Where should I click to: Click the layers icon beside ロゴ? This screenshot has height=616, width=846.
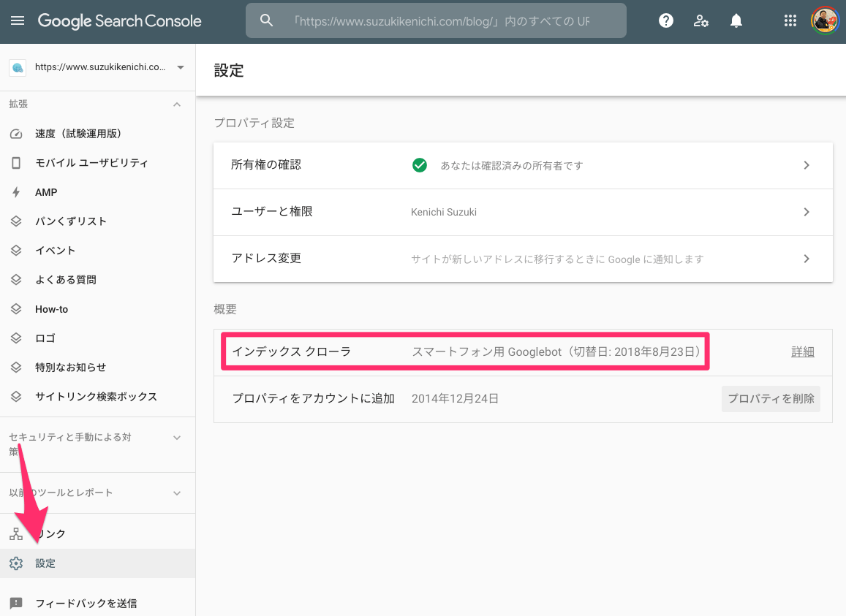[x=16, y=338]
